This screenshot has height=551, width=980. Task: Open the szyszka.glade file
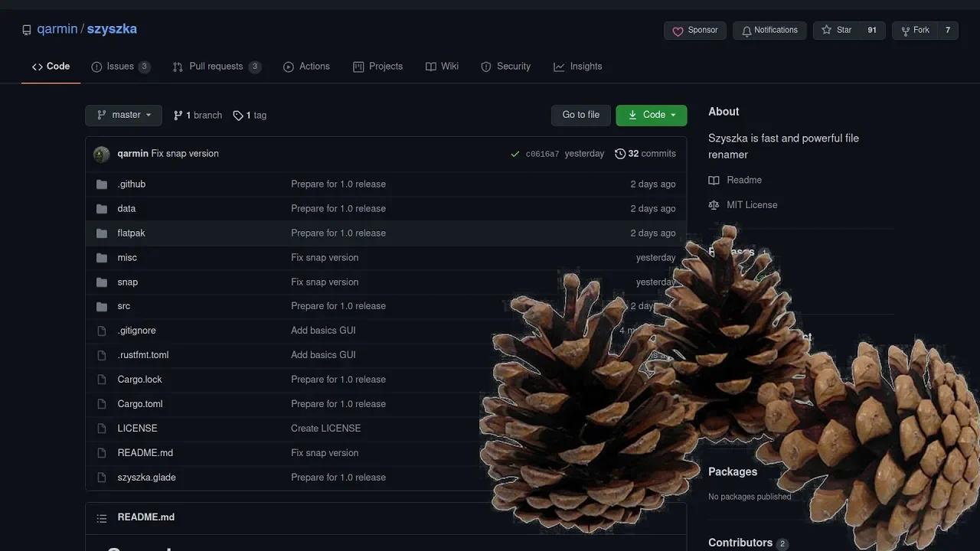[x=147, y=478]
